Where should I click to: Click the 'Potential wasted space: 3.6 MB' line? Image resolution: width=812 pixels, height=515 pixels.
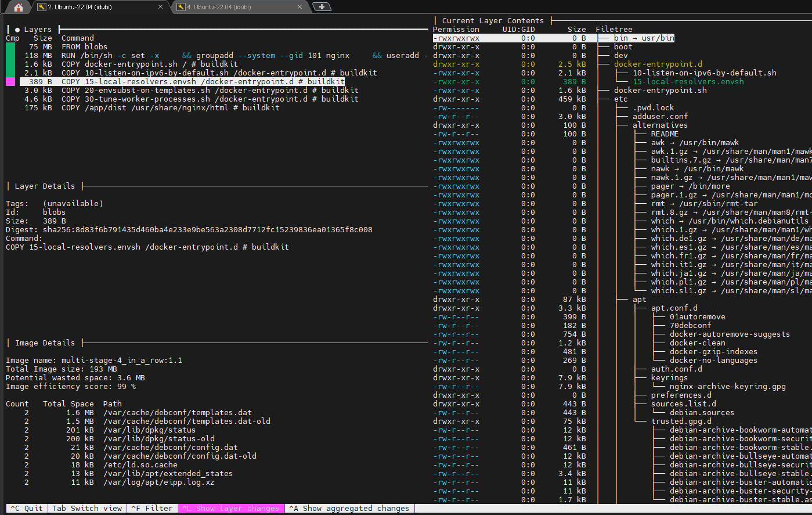coord(75,377)
